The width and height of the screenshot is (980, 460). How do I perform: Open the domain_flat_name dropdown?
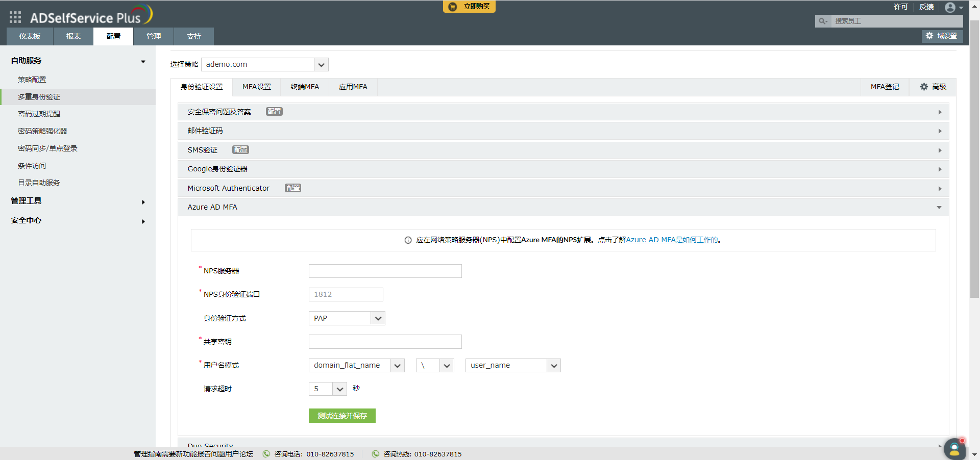click(397, 366)
